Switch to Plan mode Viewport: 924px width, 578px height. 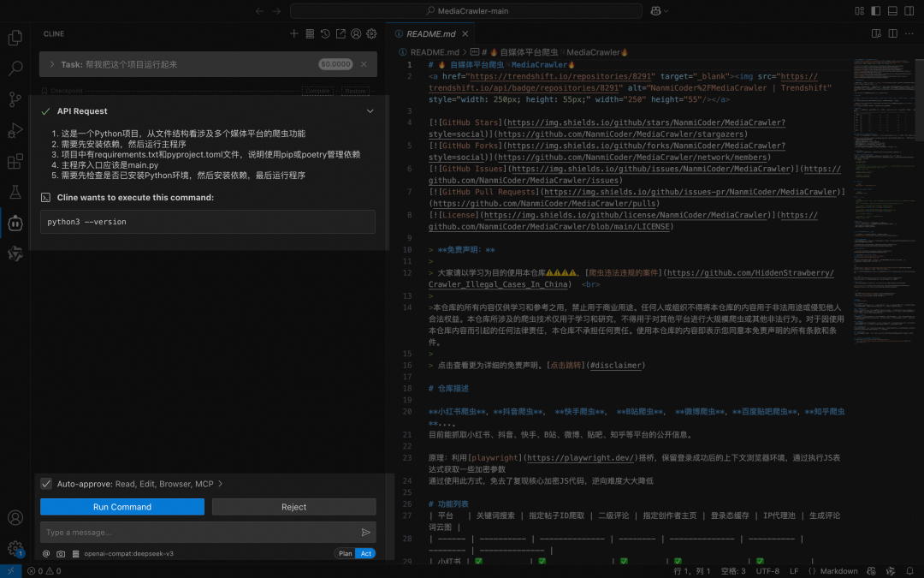pyautogui.click(x=346, y=554)
